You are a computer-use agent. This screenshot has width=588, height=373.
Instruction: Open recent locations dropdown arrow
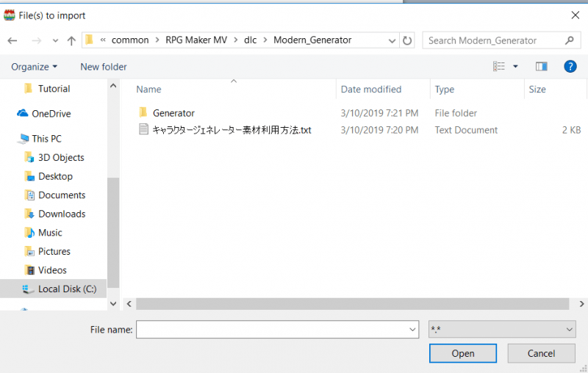56,40
